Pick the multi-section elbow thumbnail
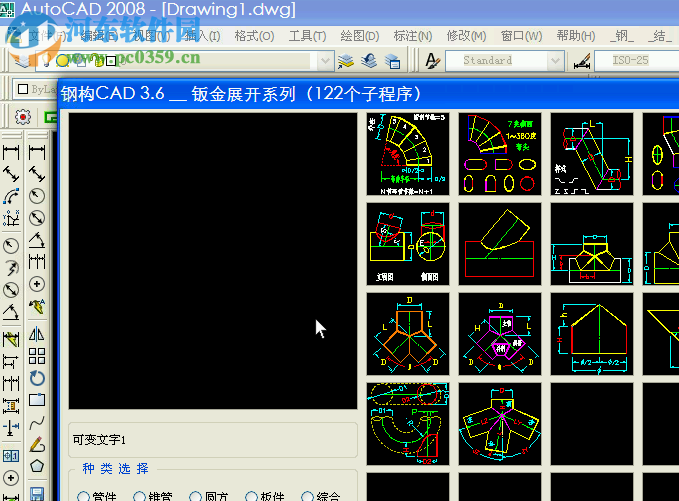Screen dimensions: 679x501 (408, 154)
